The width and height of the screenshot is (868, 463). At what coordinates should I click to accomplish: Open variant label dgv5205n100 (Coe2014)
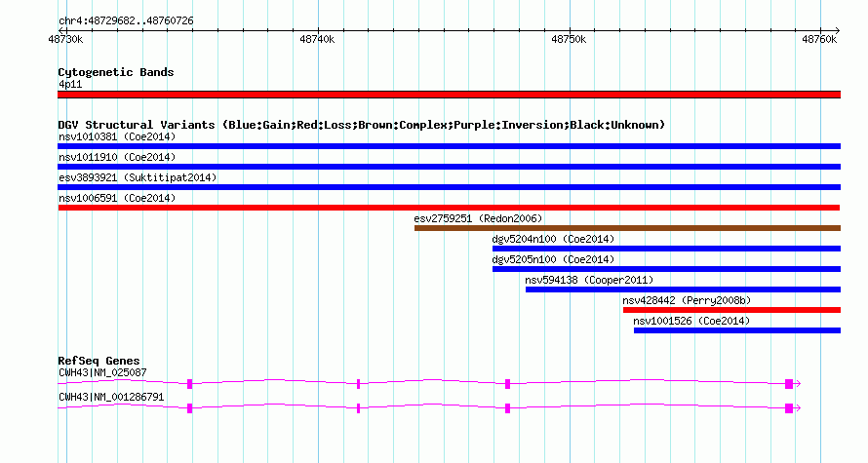point(553,259)
